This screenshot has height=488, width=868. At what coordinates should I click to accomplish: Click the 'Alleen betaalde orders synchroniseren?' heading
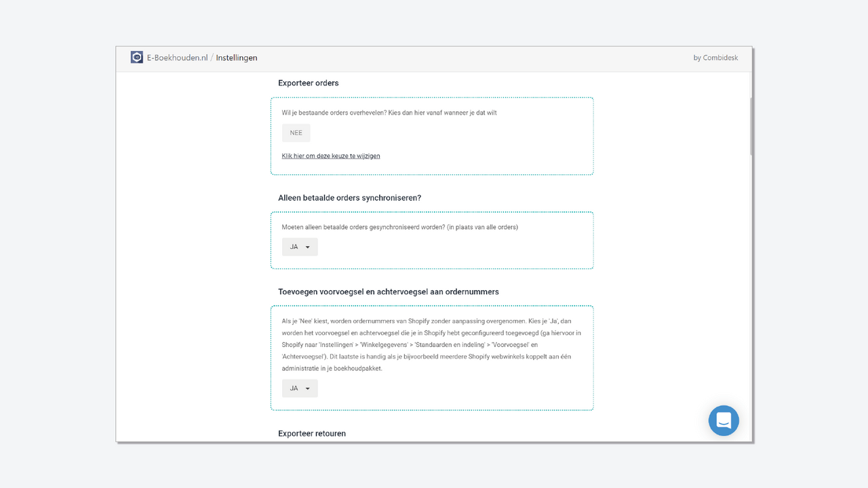click(349, 198)
